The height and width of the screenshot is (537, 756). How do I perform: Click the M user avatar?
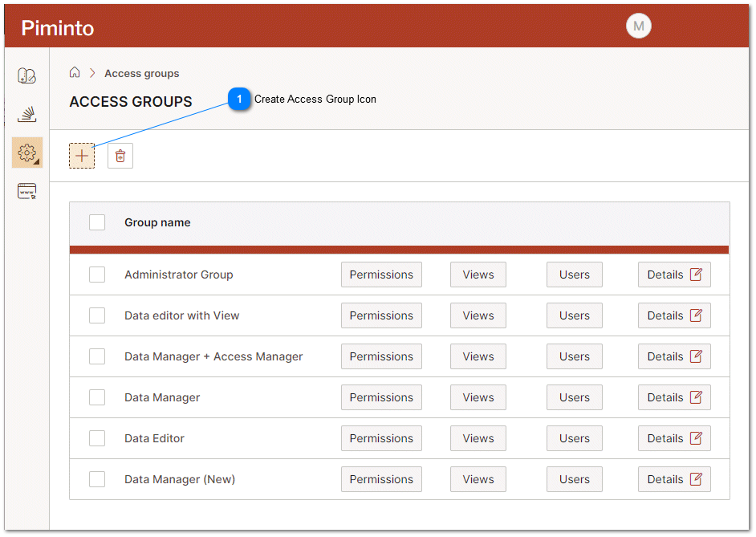(x=638, y=26)
